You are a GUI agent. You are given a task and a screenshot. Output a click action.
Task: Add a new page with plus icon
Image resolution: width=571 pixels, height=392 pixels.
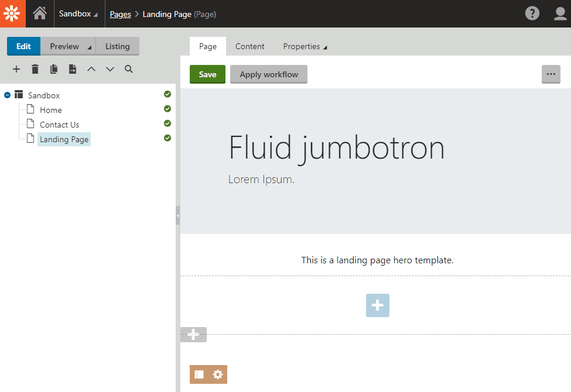click(16, 69)
